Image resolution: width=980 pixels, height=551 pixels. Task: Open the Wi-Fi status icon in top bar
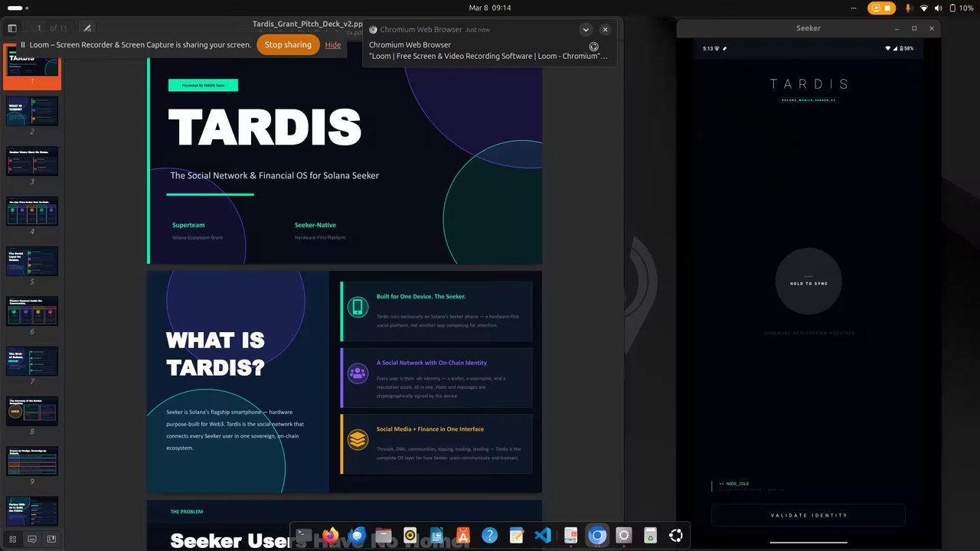point(924,8)
